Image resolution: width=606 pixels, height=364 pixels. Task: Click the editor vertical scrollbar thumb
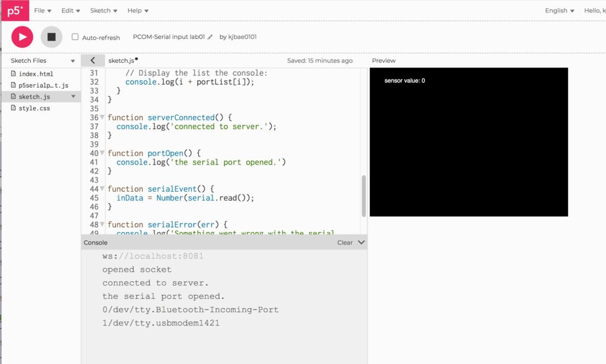[x=364, y=196]
